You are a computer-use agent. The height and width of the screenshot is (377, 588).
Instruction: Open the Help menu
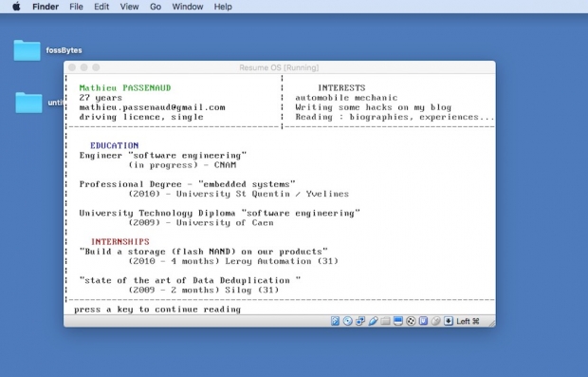click(223, 7)
